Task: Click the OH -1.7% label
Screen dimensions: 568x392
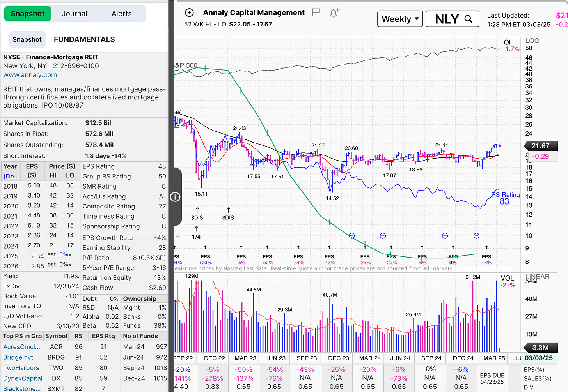Action: [x=511, y=45]
